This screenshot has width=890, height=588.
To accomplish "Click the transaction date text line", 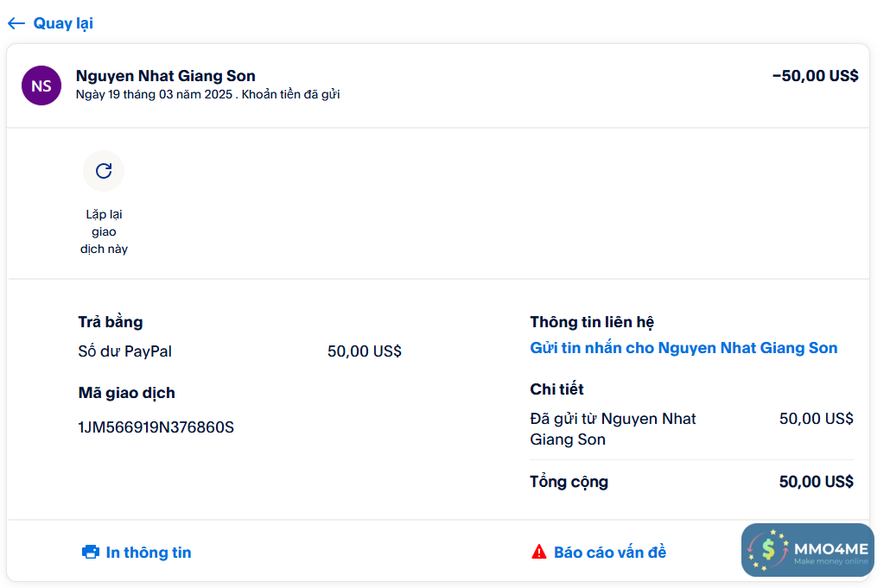I will [x=207, y=94].
